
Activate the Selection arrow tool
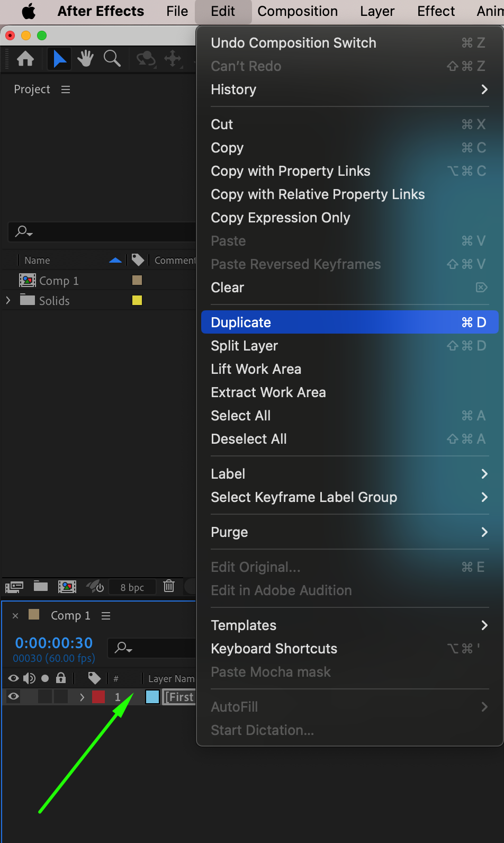coord(60,58)
